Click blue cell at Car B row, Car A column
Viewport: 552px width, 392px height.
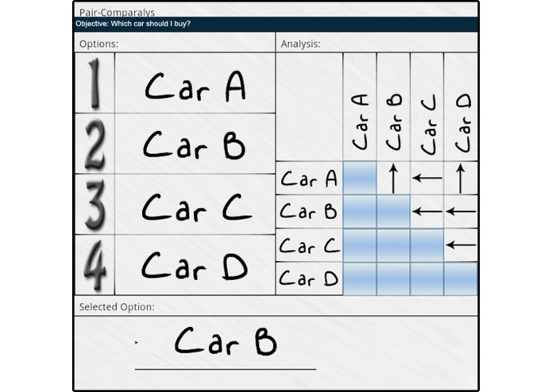click(360, 211)
